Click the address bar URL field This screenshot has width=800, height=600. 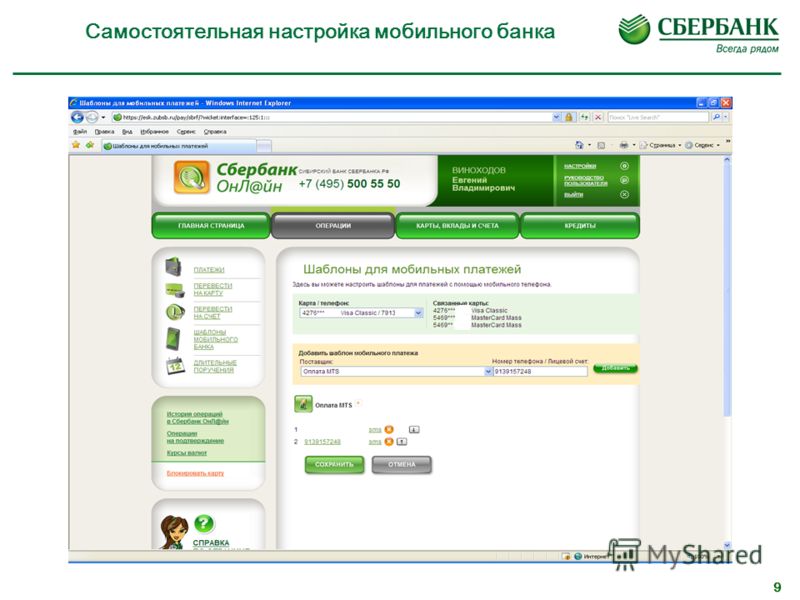click(332, 117)
